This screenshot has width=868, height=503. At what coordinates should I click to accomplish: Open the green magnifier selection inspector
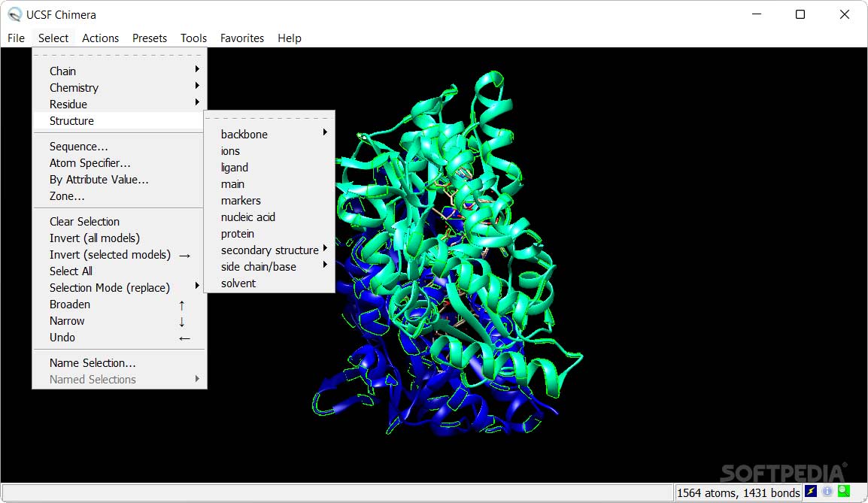[844, 491]
